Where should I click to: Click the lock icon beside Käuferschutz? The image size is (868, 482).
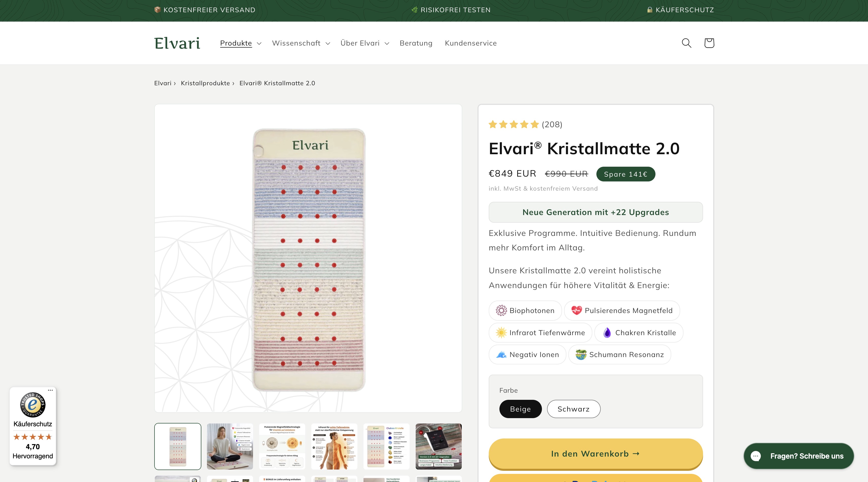click(650, 10)
